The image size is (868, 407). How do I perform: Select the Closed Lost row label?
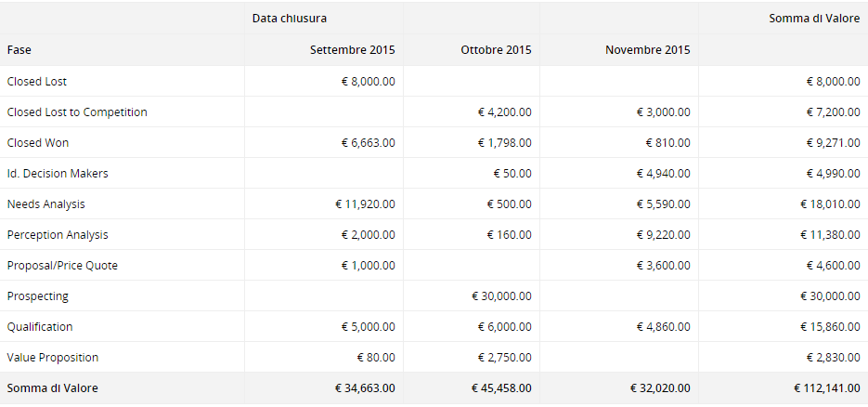click(36, 82)
